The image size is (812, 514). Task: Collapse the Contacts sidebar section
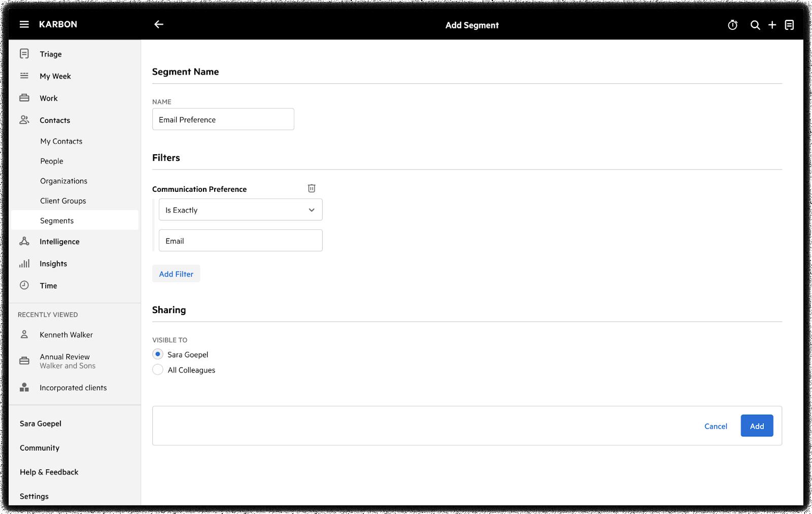pos(55,120)
